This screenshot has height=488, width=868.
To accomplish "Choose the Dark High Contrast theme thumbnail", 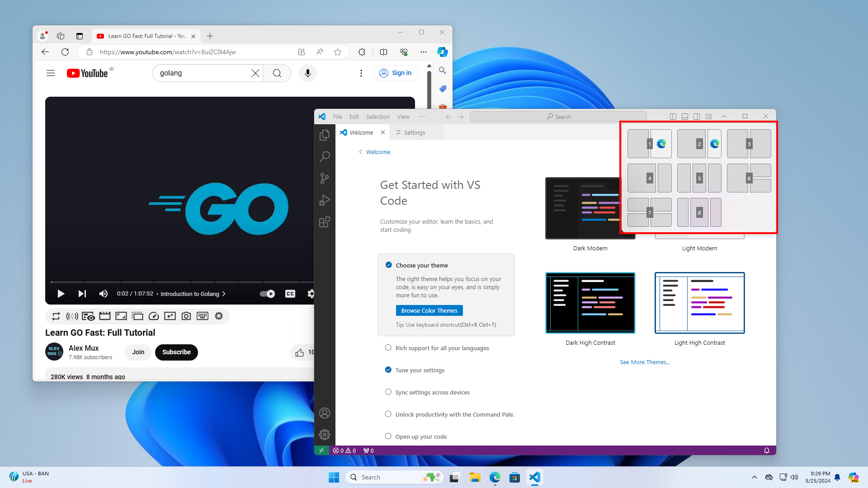I will coord(590,303).
